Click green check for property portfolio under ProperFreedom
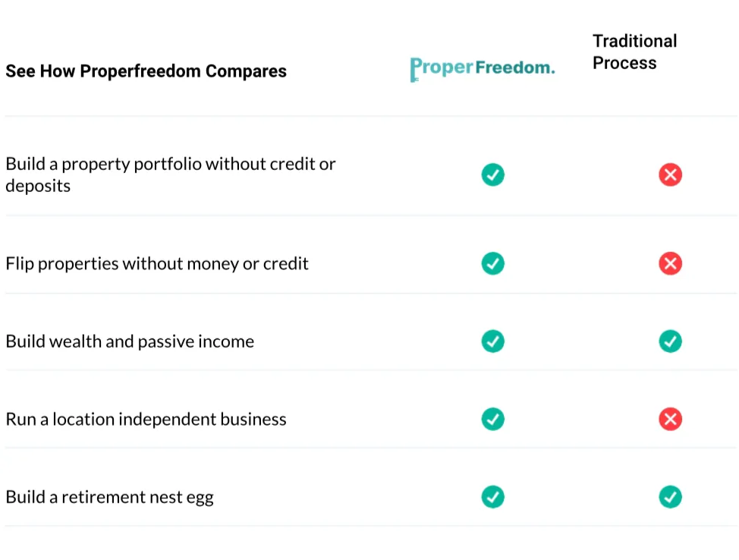Viewport: 739px width, 560px height. pos(493,175)
